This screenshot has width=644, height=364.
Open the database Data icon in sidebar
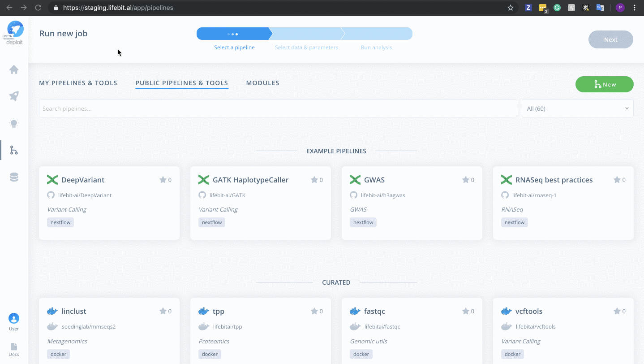point(14,178)
